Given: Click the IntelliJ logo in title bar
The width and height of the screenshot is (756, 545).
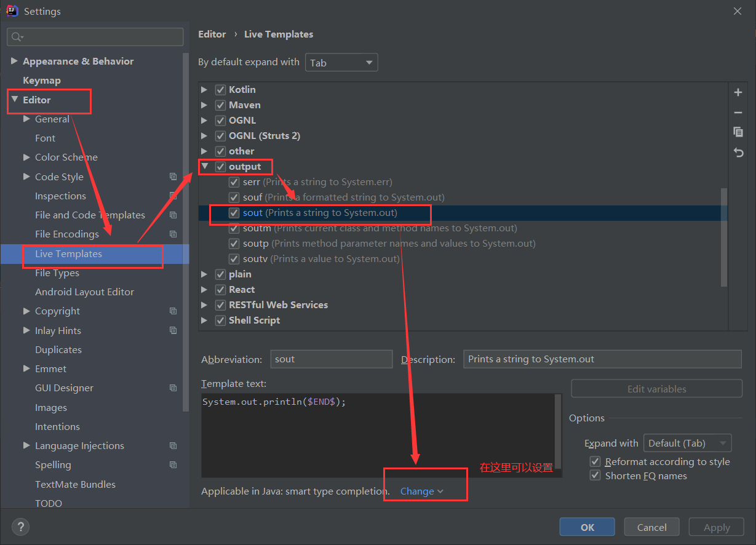Looking at the screenshot, I should click(12, 10).
